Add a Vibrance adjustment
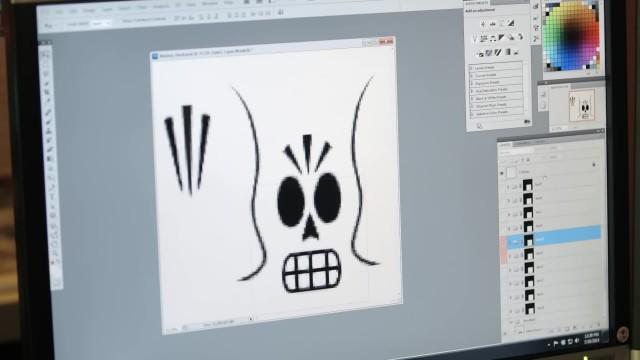640x360 pixels. pos(475,39)
